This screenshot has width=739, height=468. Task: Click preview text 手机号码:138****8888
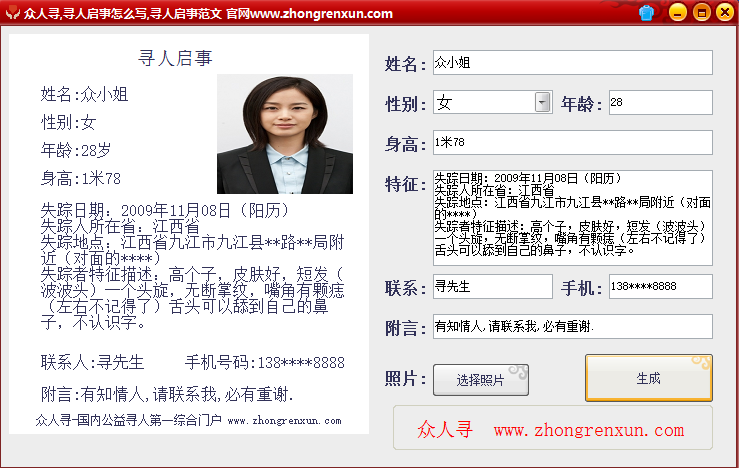(x=265, y=362)
